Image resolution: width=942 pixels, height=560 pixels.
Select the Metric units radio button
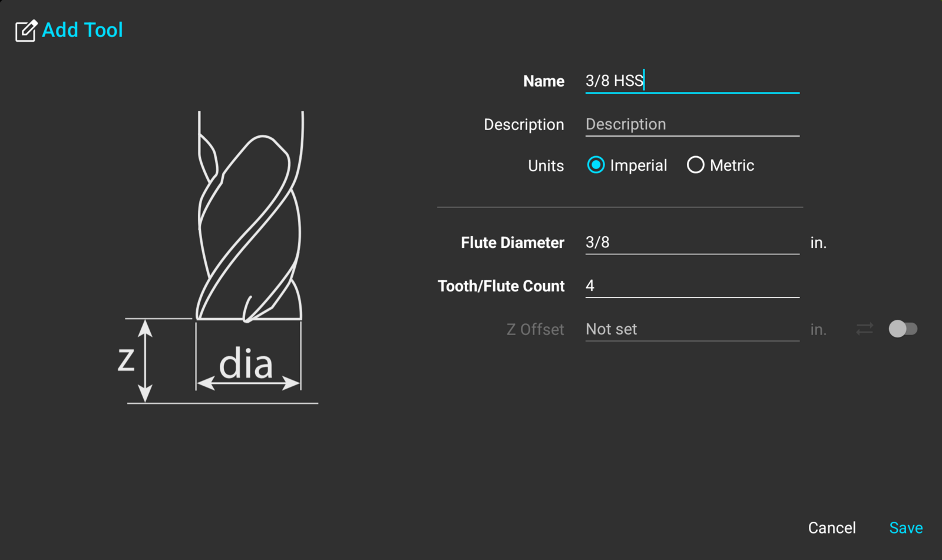695,165
